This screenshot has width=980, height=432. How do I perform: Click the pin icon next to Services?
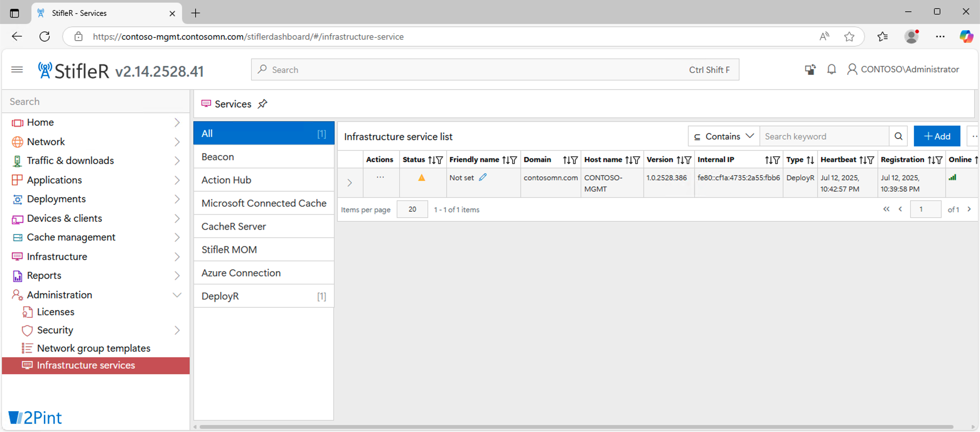(262, 104)
